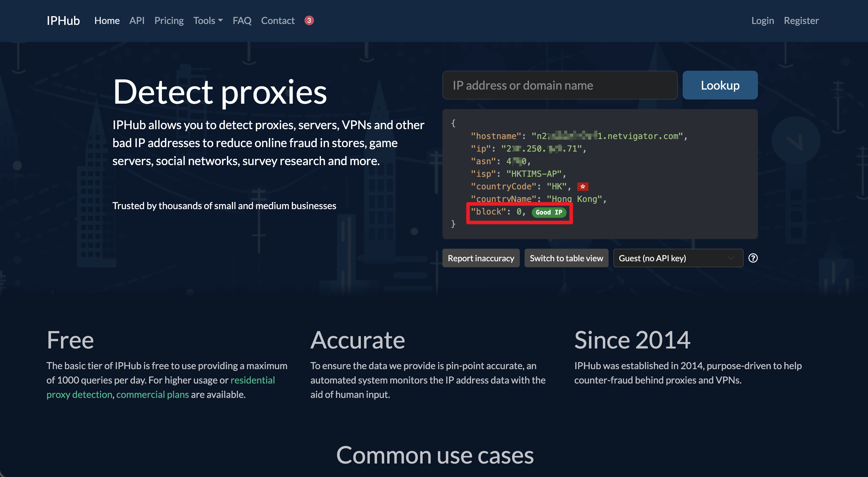Click the Since 2014 heading
The image size is (868, 477).
click(632, 340)
